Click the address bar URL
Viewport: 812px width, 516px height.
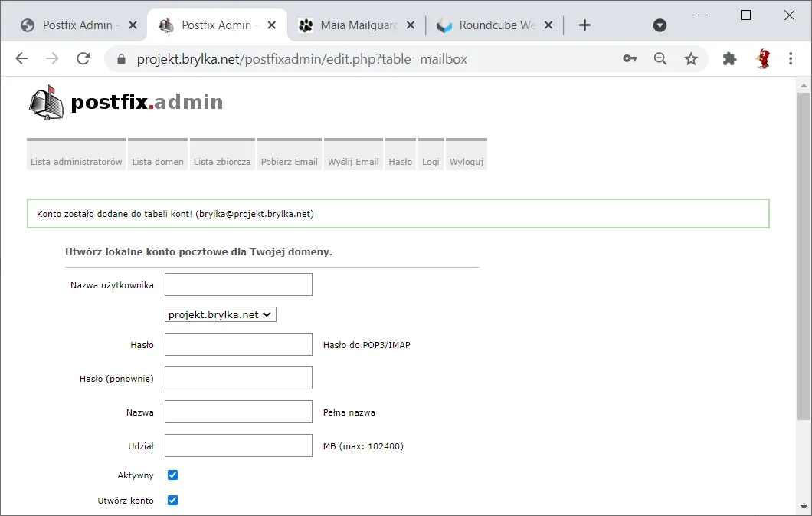[302, 59]
